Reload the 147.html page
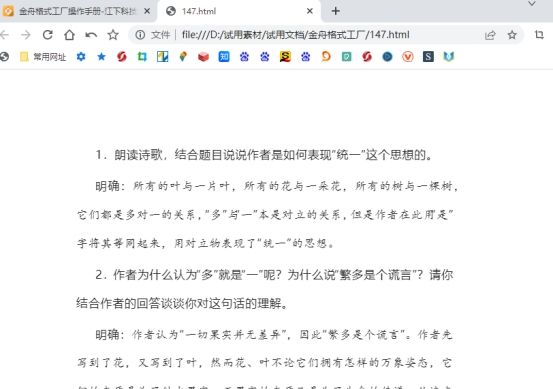 tap(48, 35)
